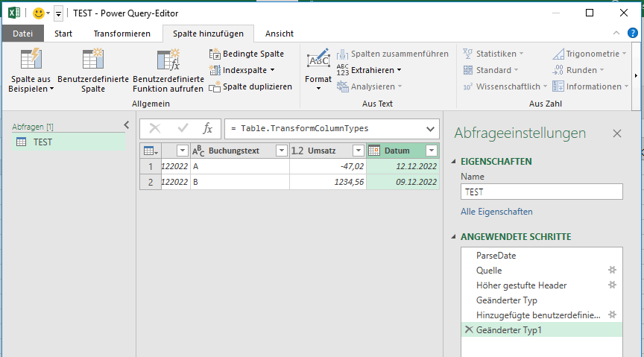Image resolution: width=644 pixels, height=357 pixels.
Task: Select the Spalte hinzufügen tab
Action: [208, 34]
